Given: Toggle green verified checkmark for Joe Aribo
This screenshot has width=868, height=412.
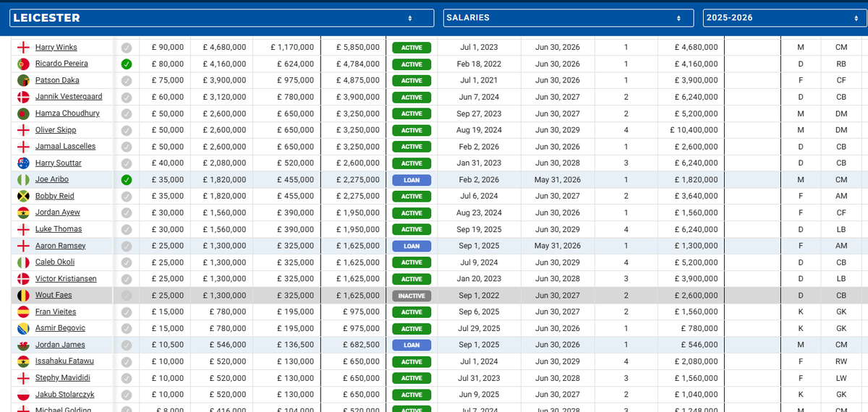Looking at the screenshot, I should coord(127,179).
